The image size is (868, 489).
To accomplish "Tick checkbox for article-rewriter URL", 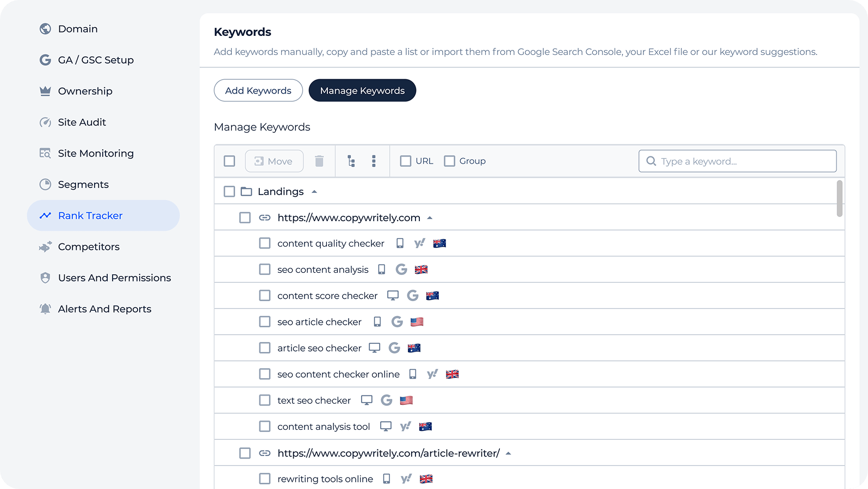I will point(245,453).
